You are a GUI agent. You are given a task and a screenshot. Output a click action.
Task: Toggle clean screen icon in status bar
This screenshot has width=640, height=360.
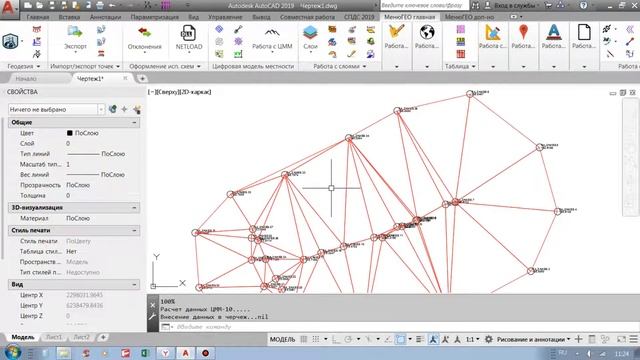pyautogui.click(x=621, y=339)
